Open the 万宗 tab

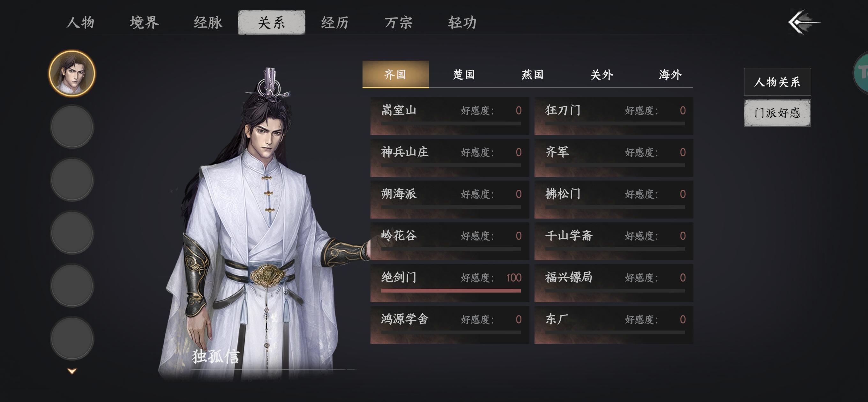[399, 23]
